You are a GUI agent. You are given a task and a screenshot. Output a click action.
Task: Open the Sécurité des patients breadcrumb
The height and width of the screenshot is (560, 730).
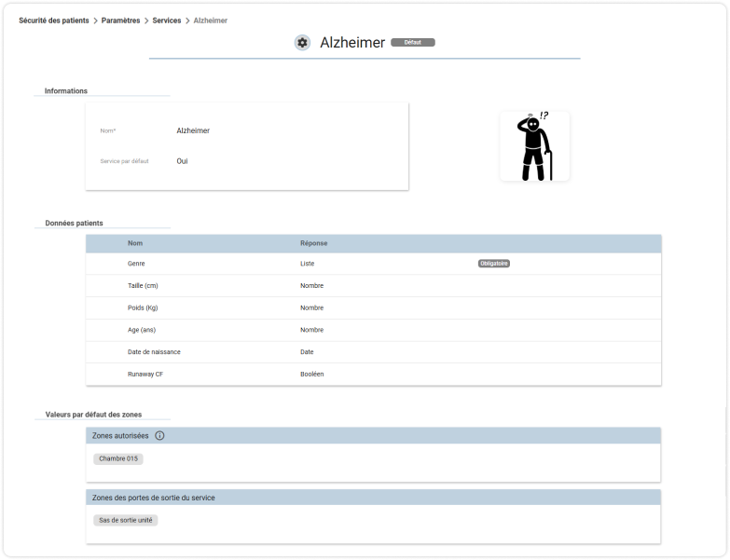[53, 20]
